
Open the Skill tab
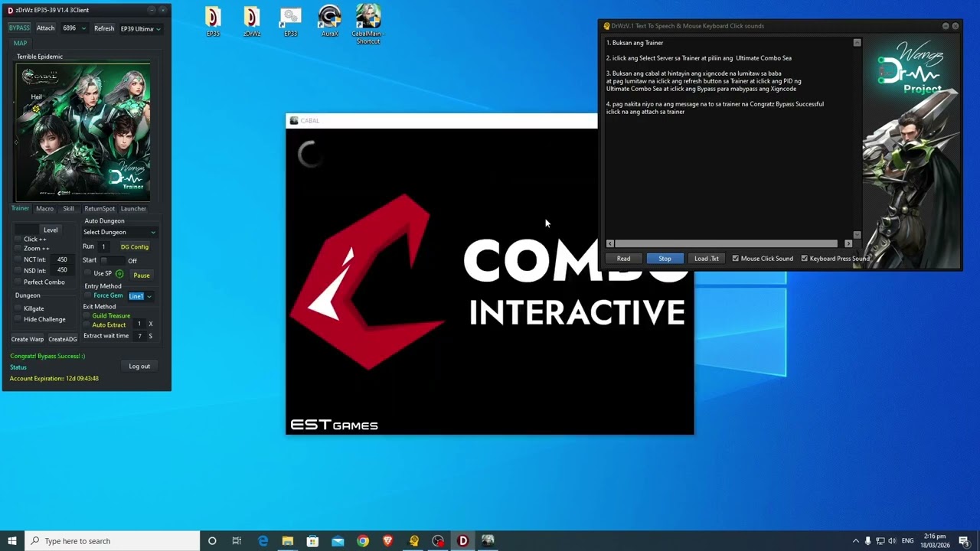(x=69, y=208)
